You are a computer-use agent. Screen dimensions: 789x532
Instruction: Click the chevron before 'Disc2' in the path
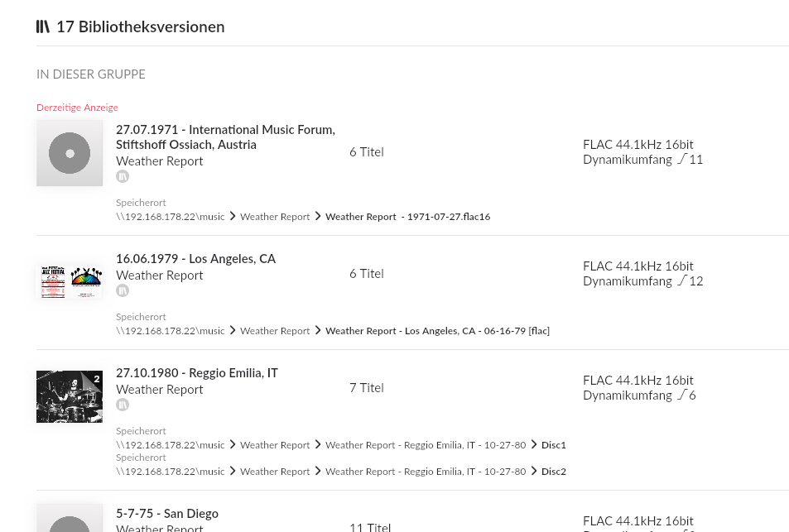pos(534,472)
